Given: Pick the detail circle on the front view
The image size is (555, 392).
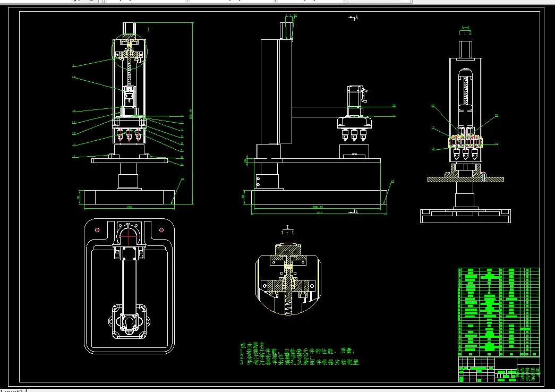Looking at the screenshot, I should [x=129, y=50].
